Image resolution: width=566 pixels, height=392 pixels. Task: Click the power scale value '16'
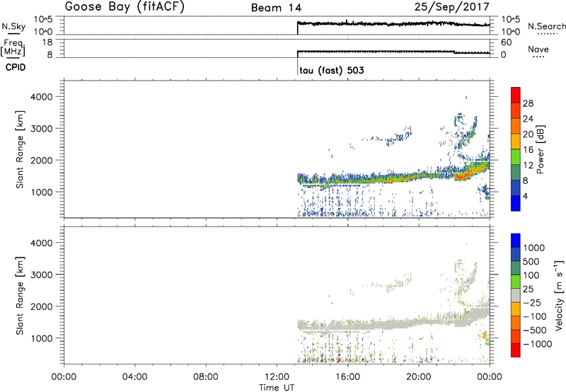pos(528,150)
